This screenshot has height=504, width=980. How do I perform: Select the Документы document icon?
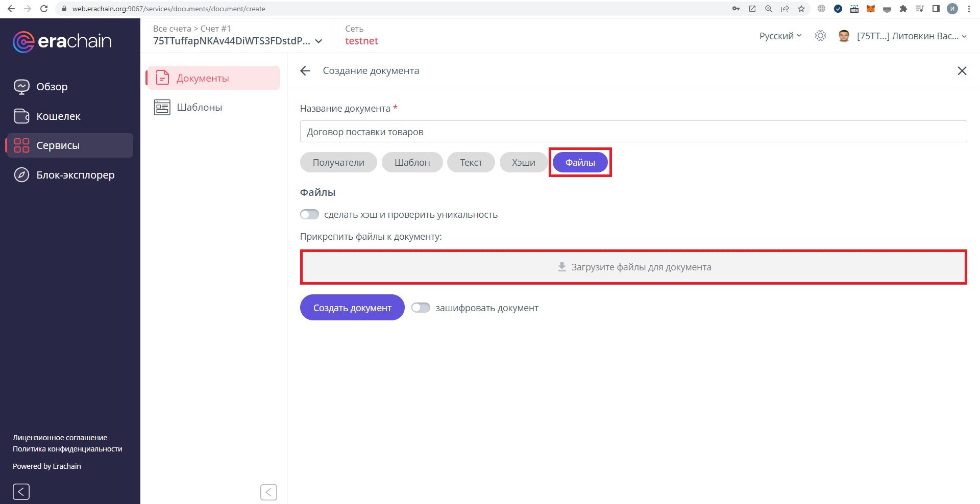[162, 78]
